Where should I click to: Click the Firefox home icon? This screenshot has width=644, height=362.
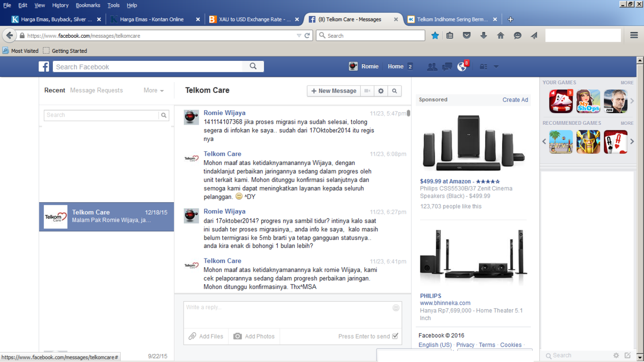click(501, 36)
